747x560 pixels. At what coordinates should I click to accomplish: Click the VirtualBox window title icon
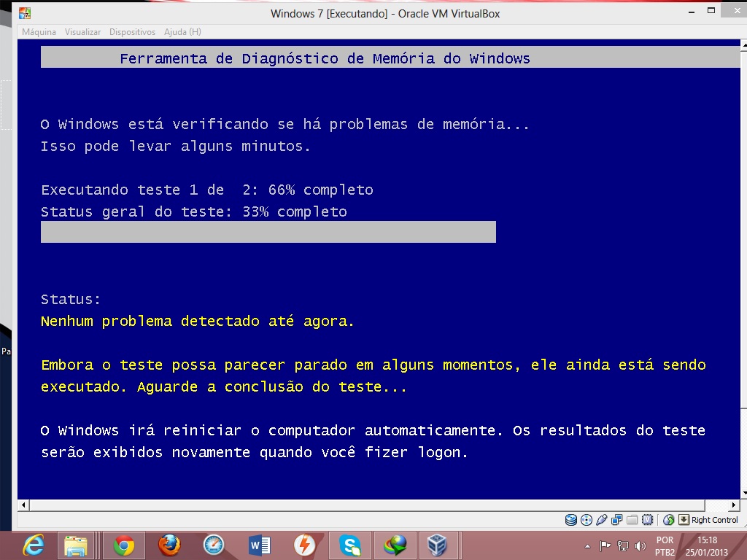[x=25, y=13]
